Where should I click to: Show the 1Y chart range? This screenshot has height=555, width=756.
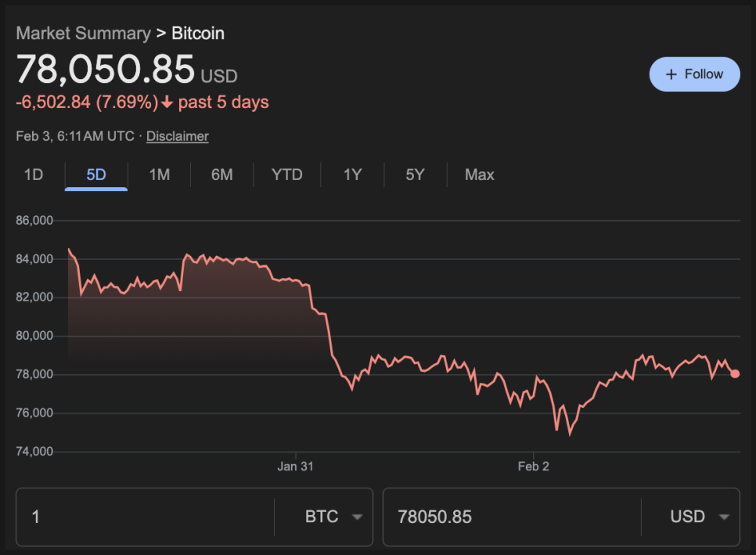click(353, 175)
